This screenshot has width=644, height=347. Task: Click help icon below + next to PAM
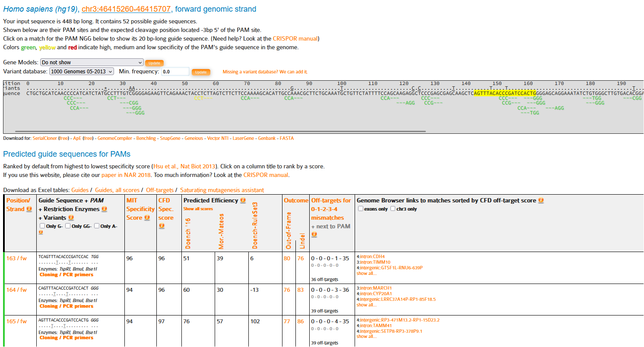point(314,234)
